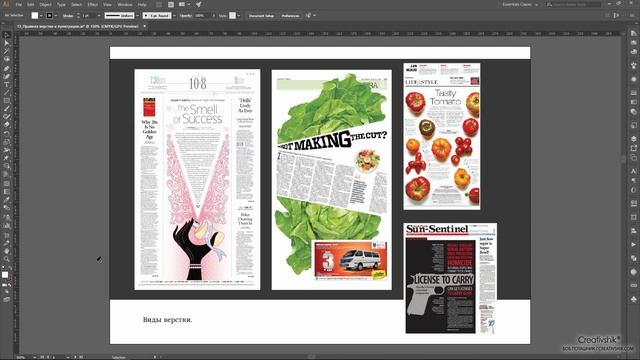Open the graphic Style dropdown

239,16
